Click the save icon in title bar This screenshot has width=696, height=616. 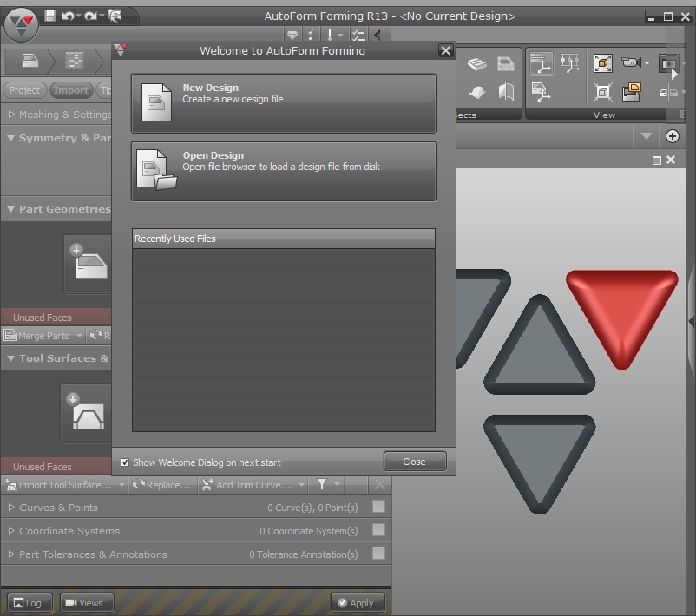(51, 16)
